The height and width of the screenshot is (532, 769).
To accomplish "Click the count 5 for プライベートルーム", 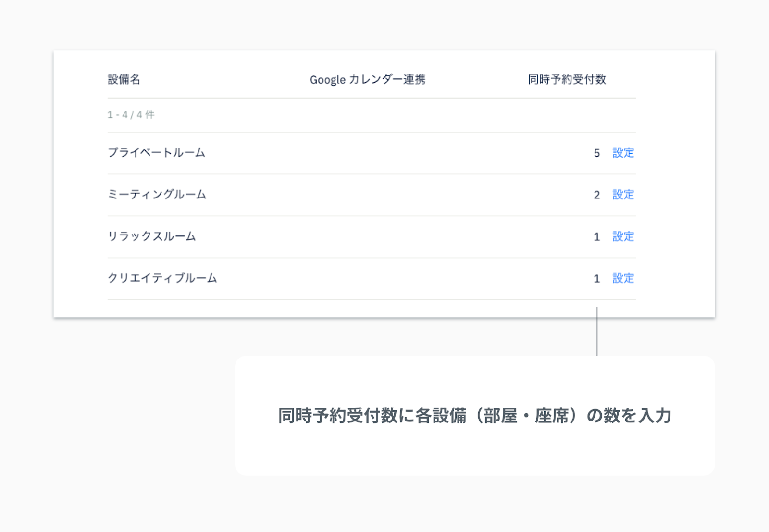I will tap(596, 153).
